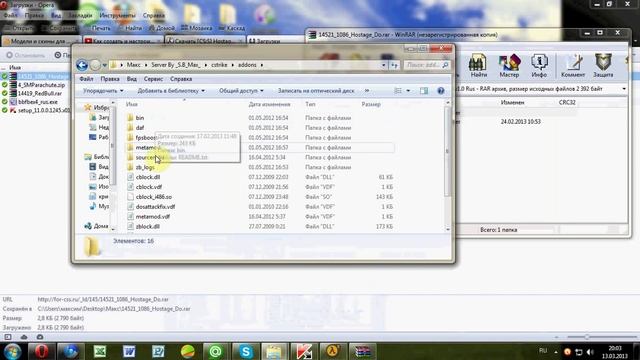
Task: Open the Windows Start orb
Action: click(x=12, y=351)
